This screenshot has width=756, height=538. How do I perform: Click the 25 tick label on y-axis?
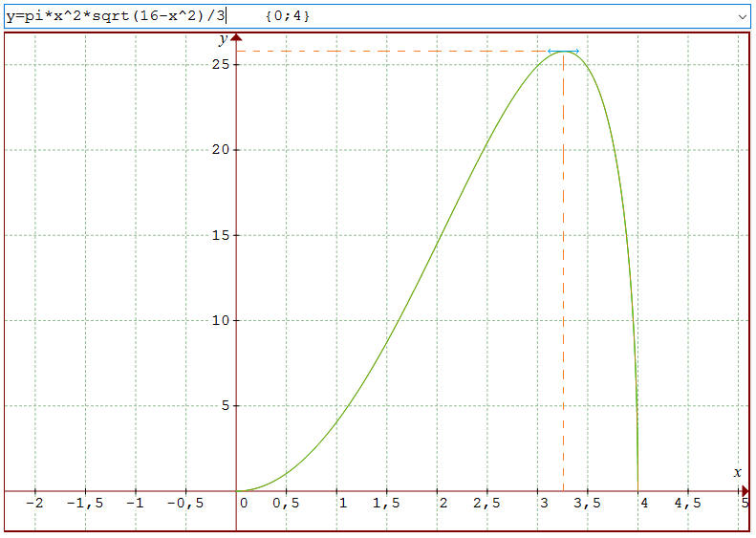[x=219, y=64]
